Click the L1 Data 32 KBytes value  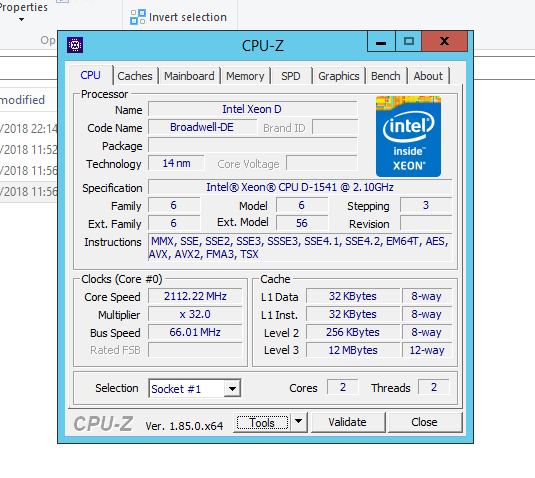(353, 296)
